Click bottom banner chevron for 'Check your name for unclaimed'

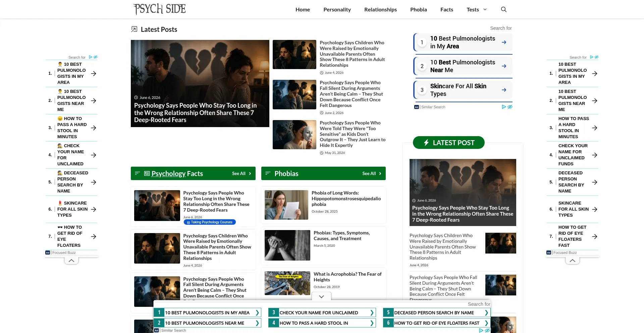[372, 313]
